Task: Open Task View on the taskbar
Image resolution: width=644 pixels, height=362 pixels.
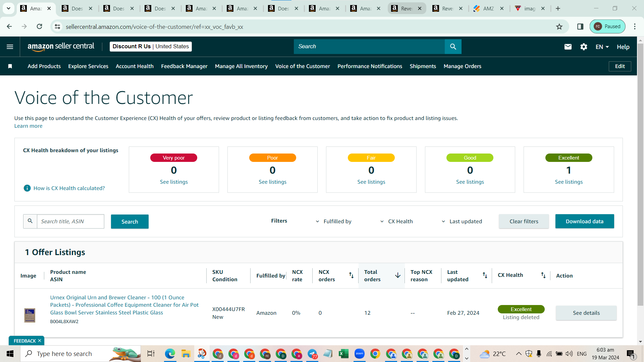Action: (x=151, y=354)
